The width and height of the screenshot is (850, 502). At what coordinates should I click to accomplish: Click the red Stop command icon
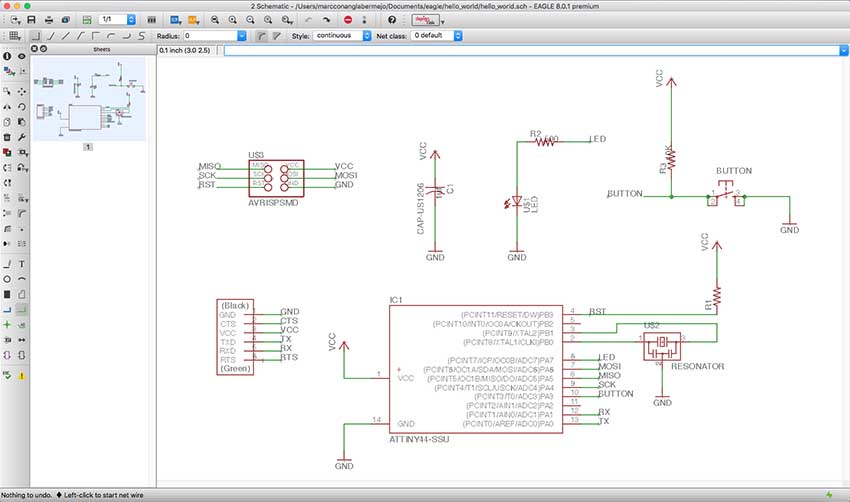coord(348,20)
